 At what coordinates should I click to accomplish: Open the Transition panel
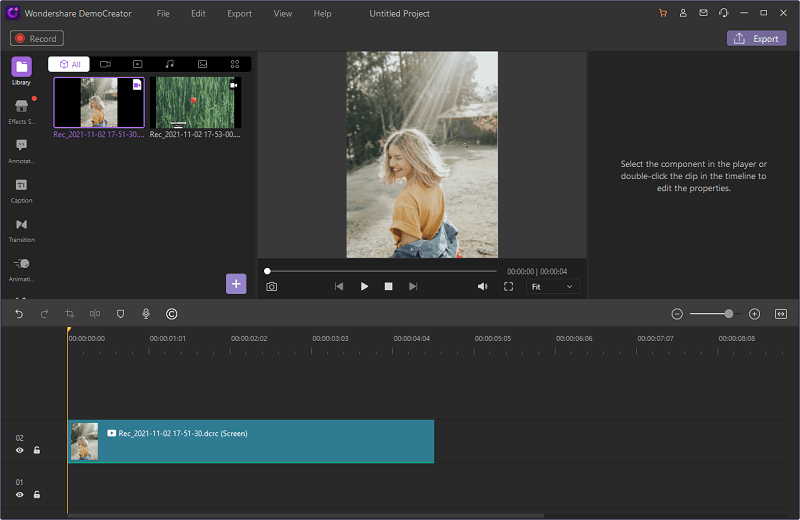21,230
